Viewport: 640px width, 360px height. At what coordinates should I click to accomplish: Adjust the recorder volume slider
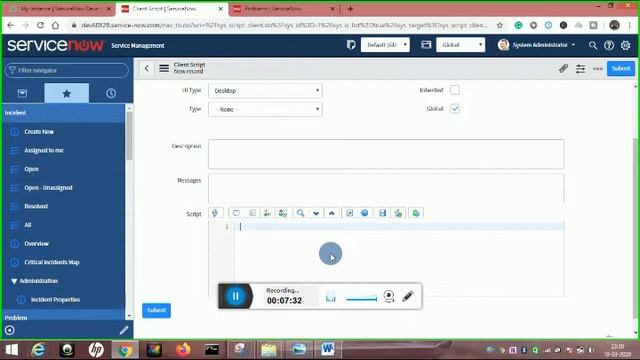pos(362,299)
